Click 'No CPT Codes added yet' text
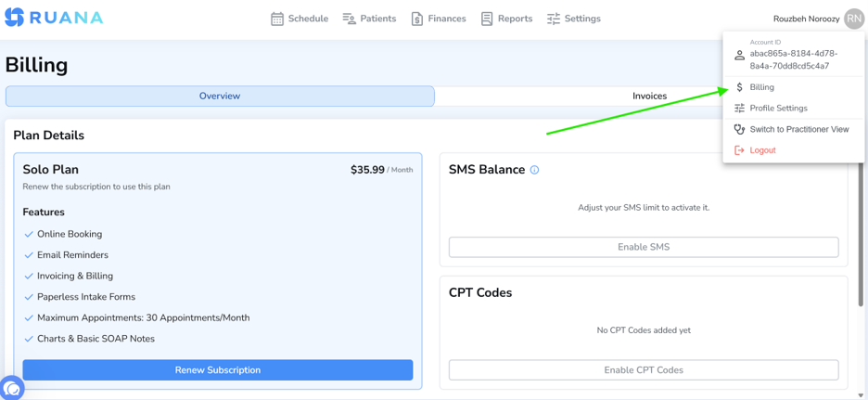 point(644,330)
